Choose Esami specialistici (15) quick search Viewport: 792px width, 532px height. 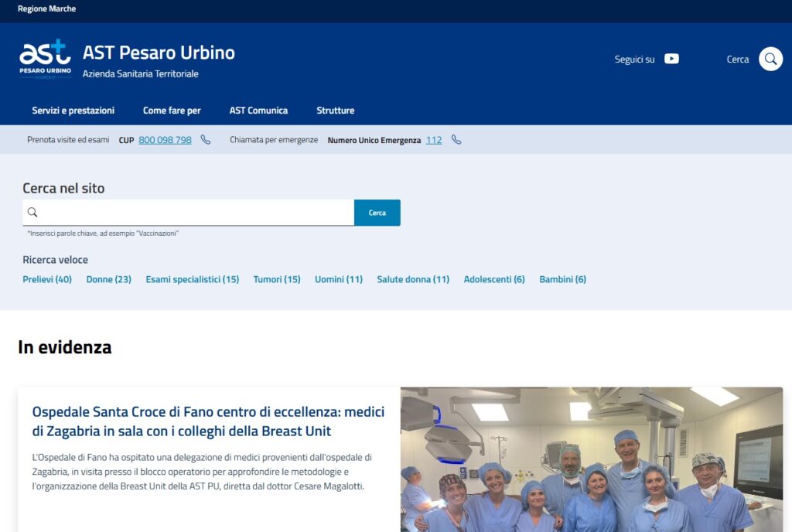[x=193, y=279]
